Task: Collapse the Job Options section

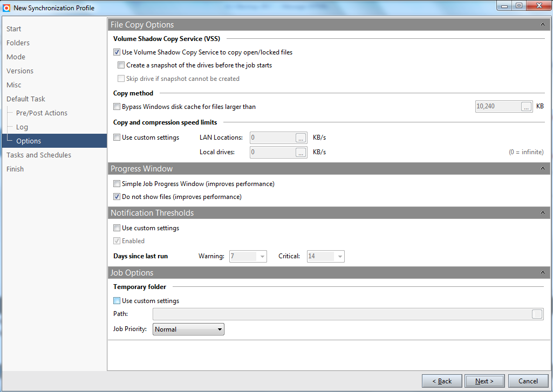Action: pos(542,272)
